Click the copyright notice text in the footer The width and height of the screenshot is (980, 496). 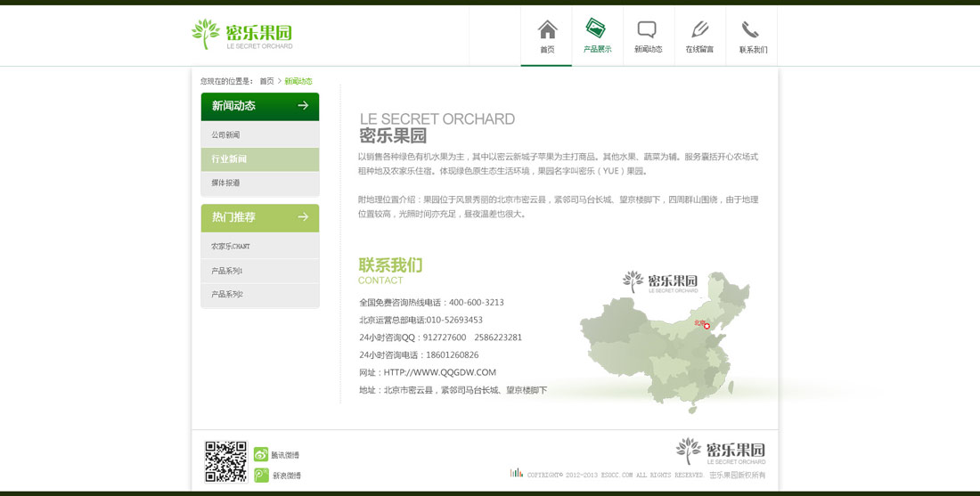click(x=646, y=475)
